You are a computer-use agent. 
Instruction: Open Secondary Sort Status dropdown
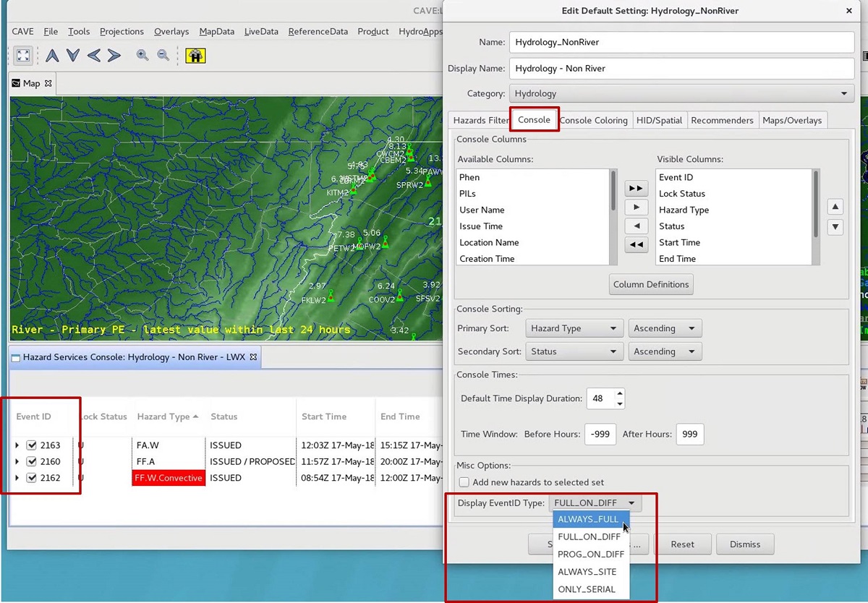[x=574, y=351]
